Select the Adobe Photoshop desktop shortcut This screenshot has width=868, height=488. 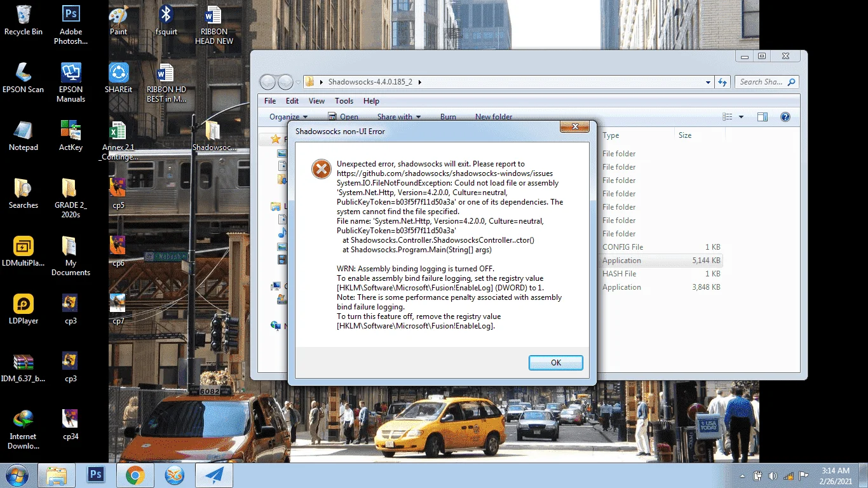[71, 25]
